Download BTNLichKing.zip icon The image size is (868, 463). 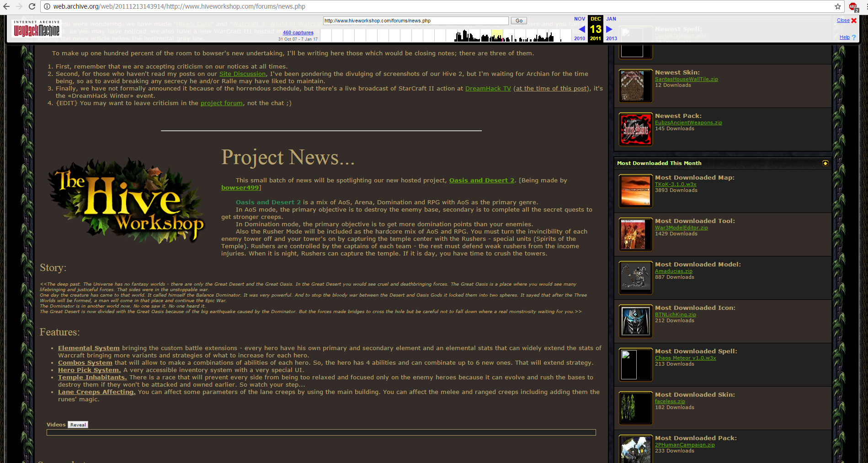tap(676, 314)
